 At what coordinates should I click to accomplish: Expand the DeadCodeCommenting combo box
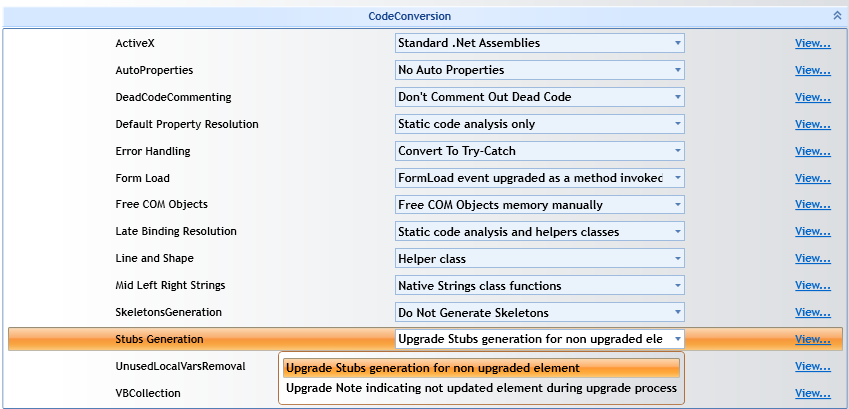tap(540, 97)
